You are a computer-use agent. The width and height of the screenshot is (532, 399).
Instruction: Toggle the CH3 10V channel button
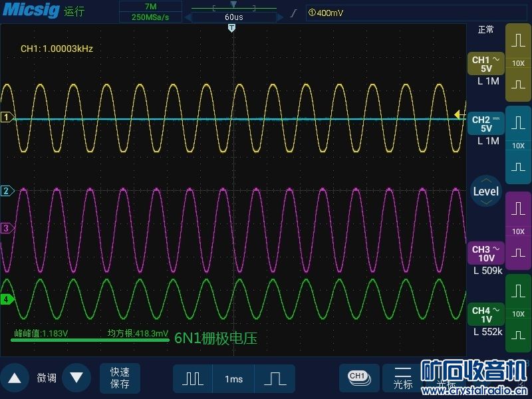[486, 253]
